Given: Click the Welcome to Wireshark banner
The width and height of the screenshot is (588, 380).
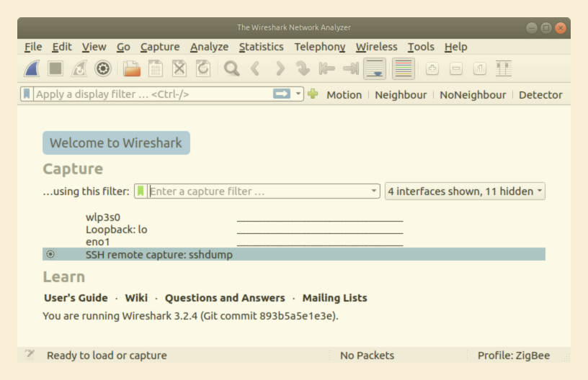Looking at the screenshot, I should click(116, 142).
